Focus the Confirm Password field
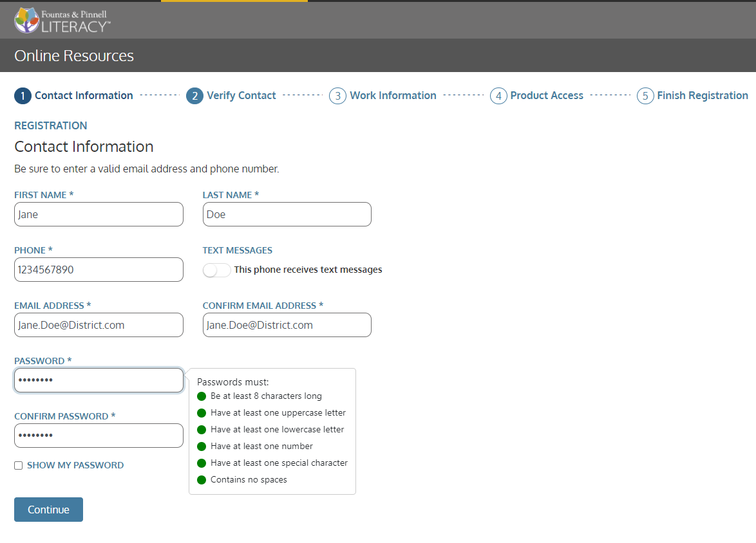This screenshot has width=756, height=543. [x=99, y=436]
